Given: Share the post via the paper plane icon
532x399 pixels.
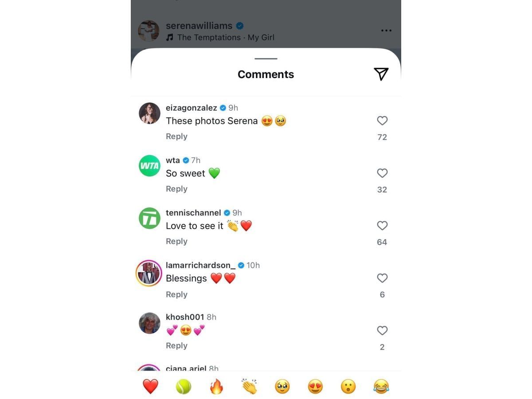Looking at the screenshot, I should pos(380,74).
